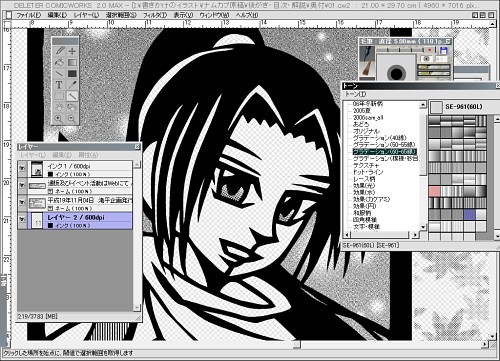
Task: Click layer list scroll-up arrow
Action: pos(137,164)
